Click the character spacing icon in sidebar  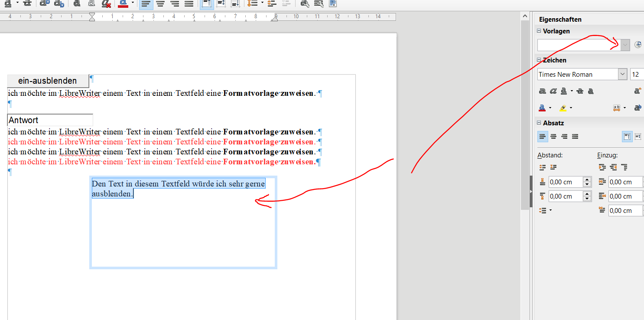[617, 108]
